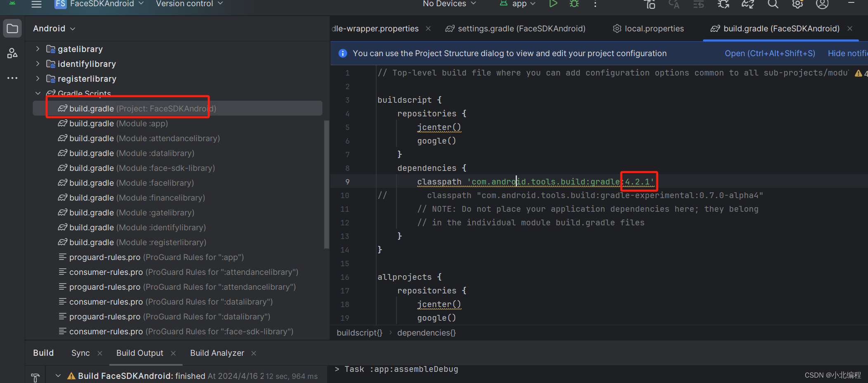Image resolution: width=868 pixels, height=383 pixels.
Task: Start debugging the app
Action: (x=574, y=4)
